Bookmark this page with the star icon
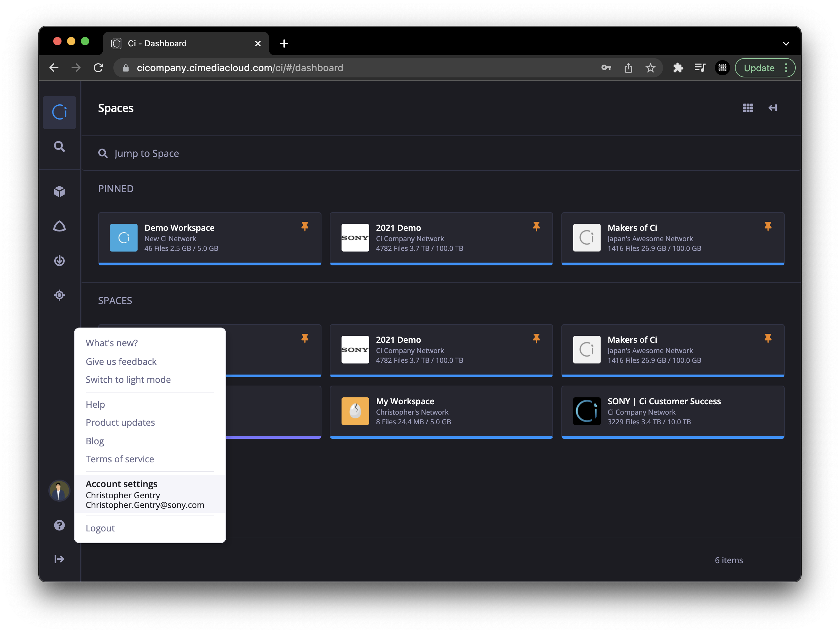Viewport: 840px width, 633px height. pyautogui.click(x=651, y=68)
